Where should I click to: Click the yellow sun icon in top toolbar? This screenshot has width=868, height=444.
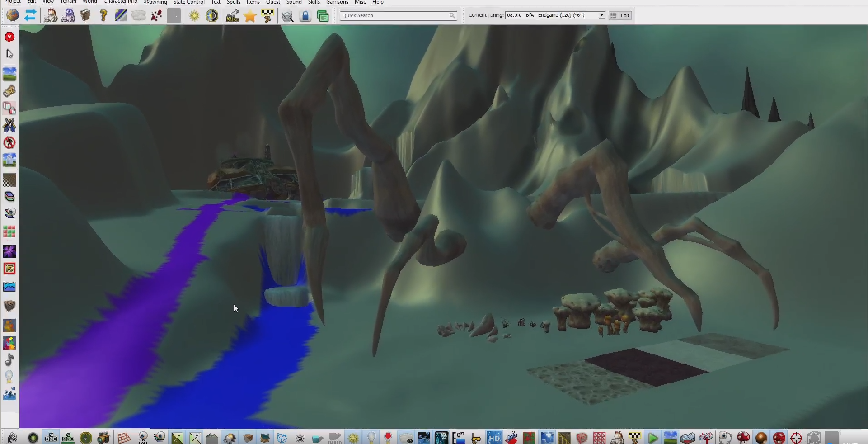(194, 16)
